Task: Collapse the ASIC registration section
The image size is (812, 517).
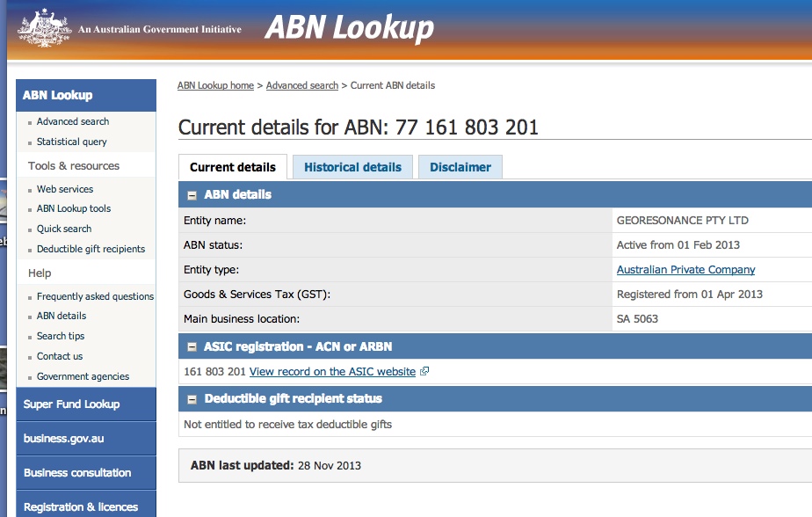Action: pos(192,347)
